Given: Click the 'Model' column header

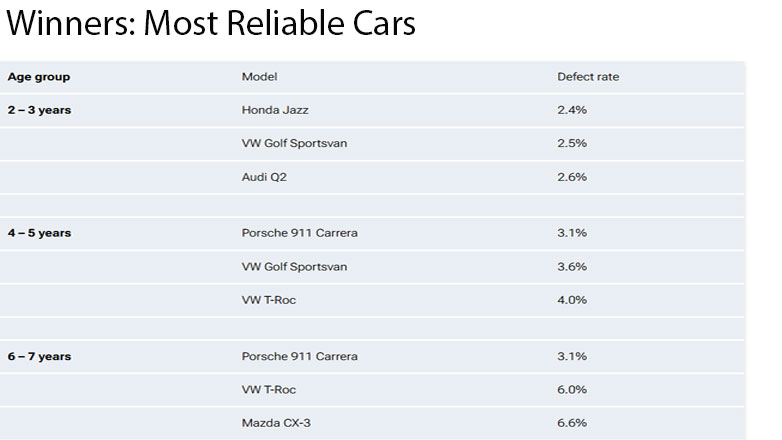Looking at the screenshot, I should point(259,77).
